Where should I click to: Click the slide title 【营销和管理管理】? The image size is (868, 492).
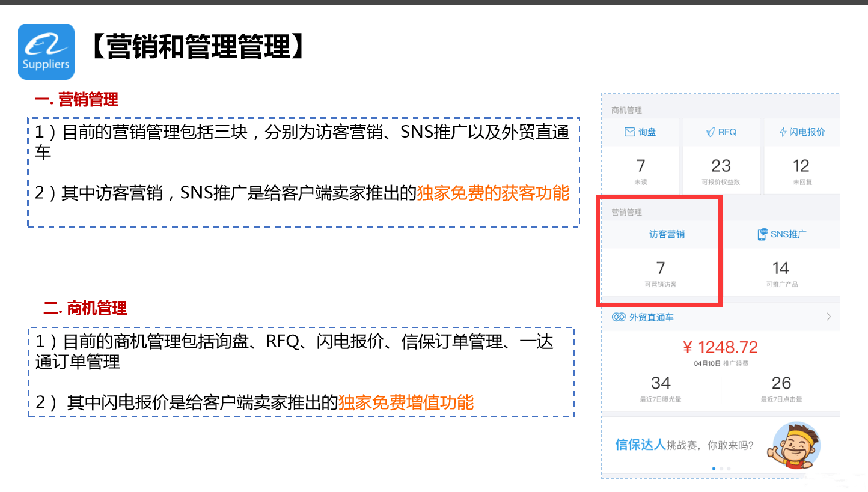pyautogui.click(x=198, y=46)
